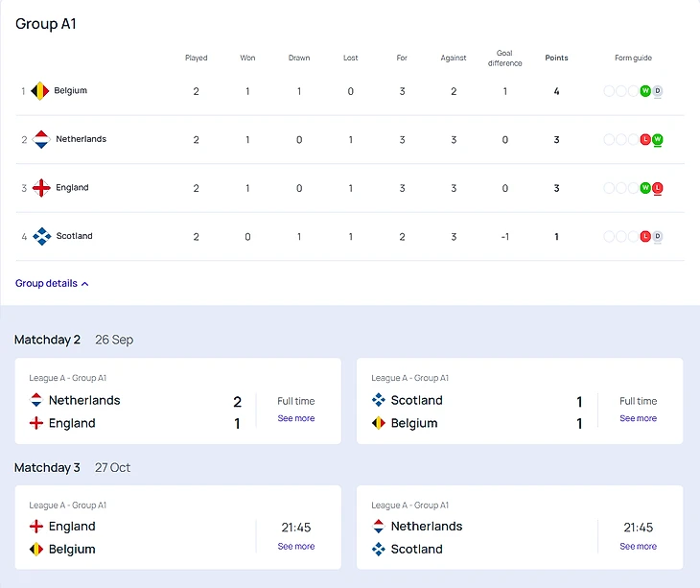Click England's red L form badge
This screenshot has height=588, width=700.
(x=657, y=188)
